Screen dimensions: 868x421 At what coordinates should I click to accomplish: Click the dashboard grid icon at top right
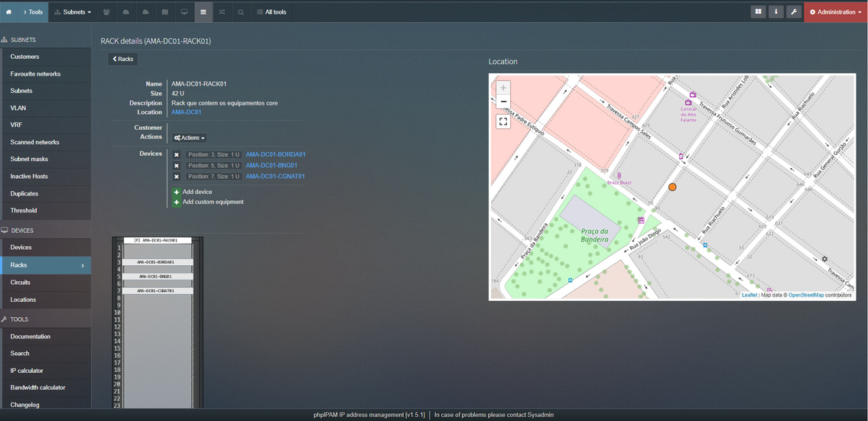[759, 11]
